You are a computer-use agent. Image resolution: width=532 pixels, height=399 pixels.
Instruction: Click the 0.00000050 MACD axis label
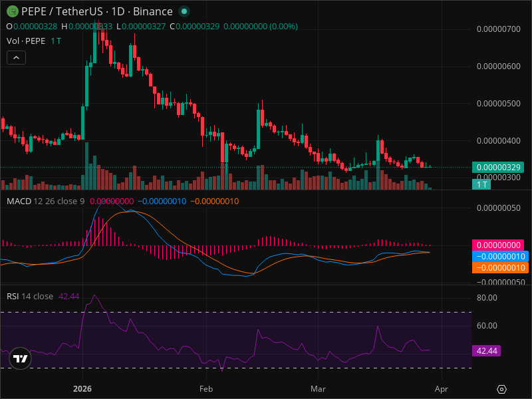tap(498, 207)
